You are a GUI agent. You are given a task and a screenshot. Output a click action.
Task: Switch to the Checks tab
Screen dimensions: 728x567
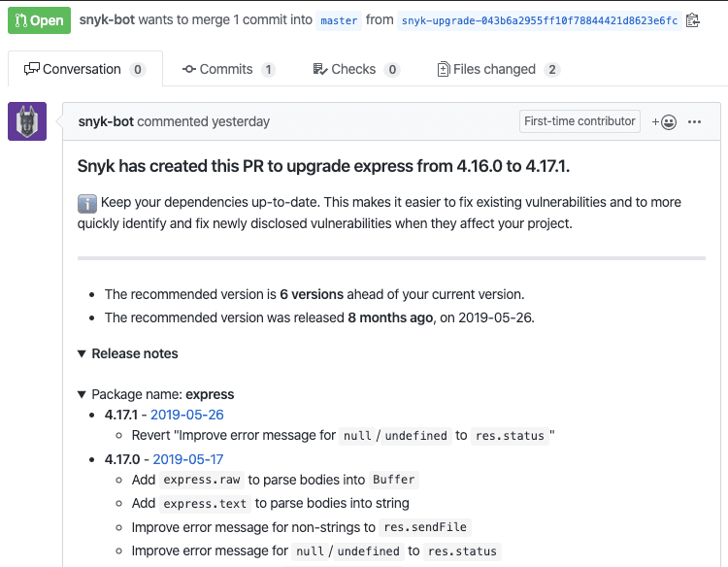coord(356,69)
